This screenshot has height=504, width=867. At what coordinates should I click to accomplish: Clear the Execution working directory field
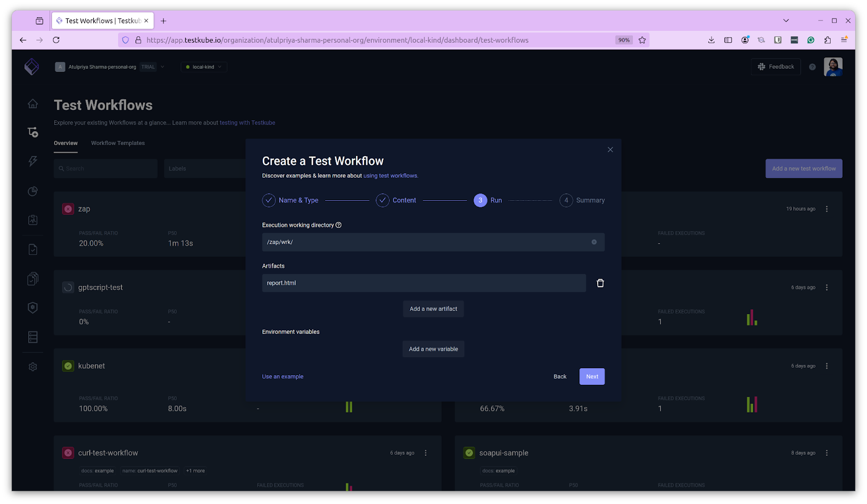tap(594, 242)
